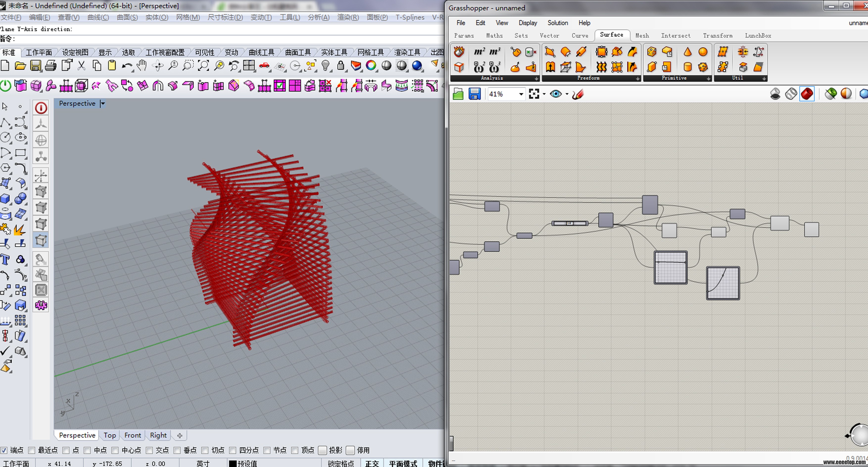868x467 pixels.
Task: Enable 交点 osnap checkbox
Action: (x=149, y=450)
